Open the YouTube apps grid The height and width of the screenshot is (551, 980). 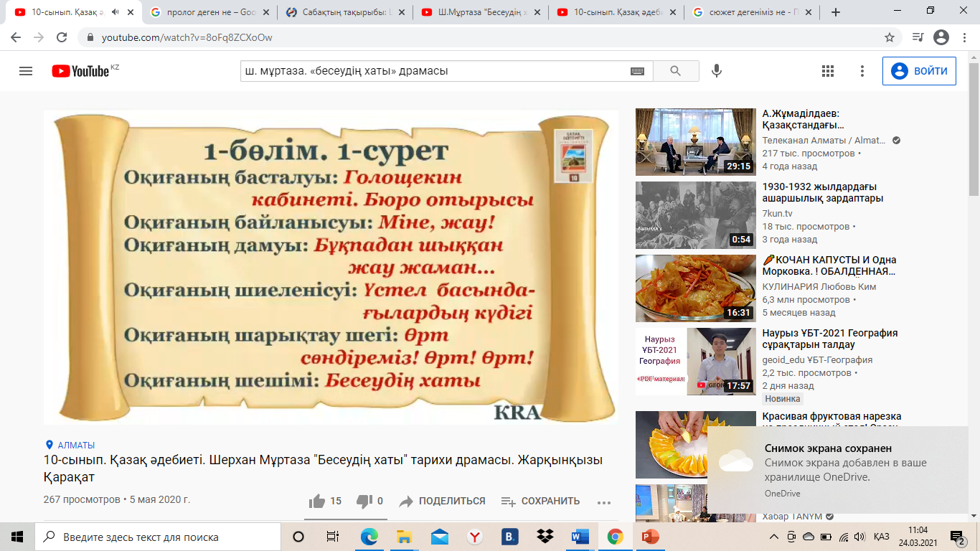tap(828, 71)
